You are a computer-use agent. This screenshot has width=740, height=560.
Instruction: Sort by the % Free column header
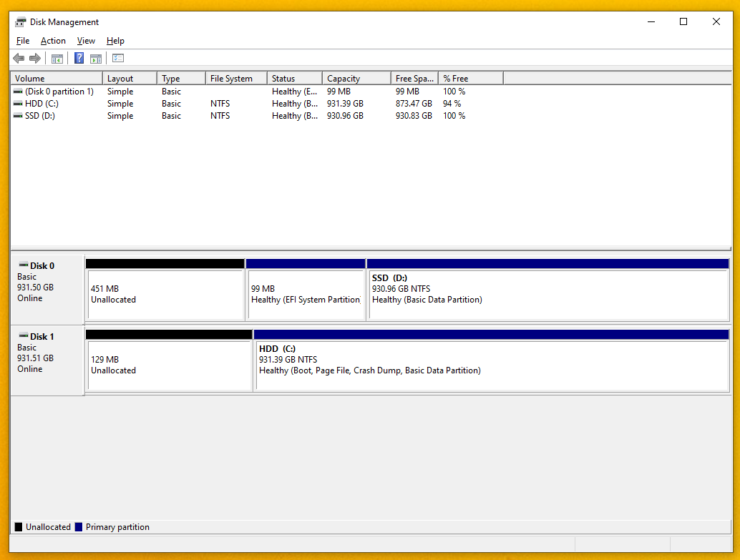(x=471, y=79)
